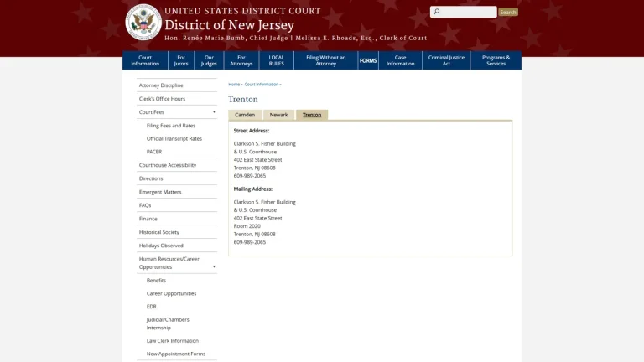Go to Home breadcrumb link
The height and width of the screenshot is (362, 644).
pos(234,84)
